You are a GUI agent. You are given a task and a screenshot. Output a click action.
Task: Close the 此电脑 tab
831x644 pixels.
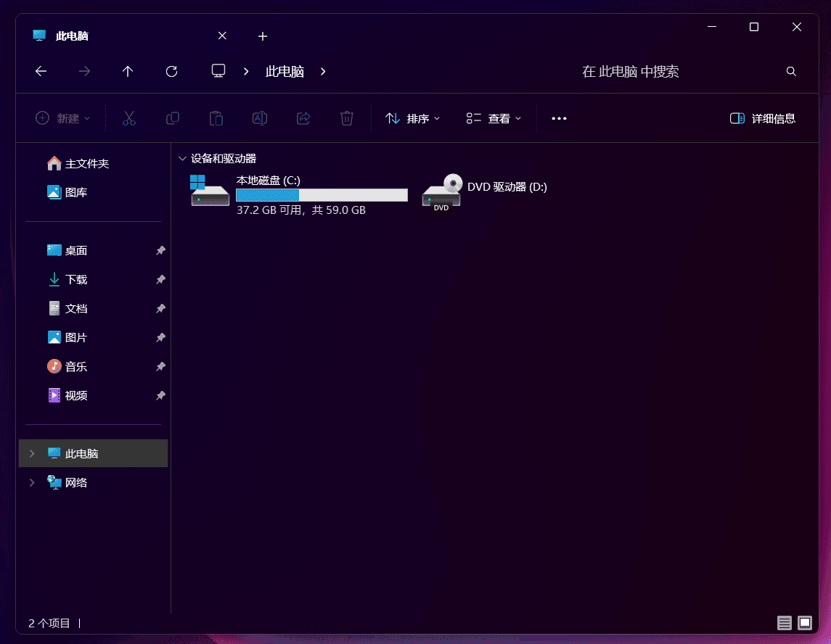222,36
